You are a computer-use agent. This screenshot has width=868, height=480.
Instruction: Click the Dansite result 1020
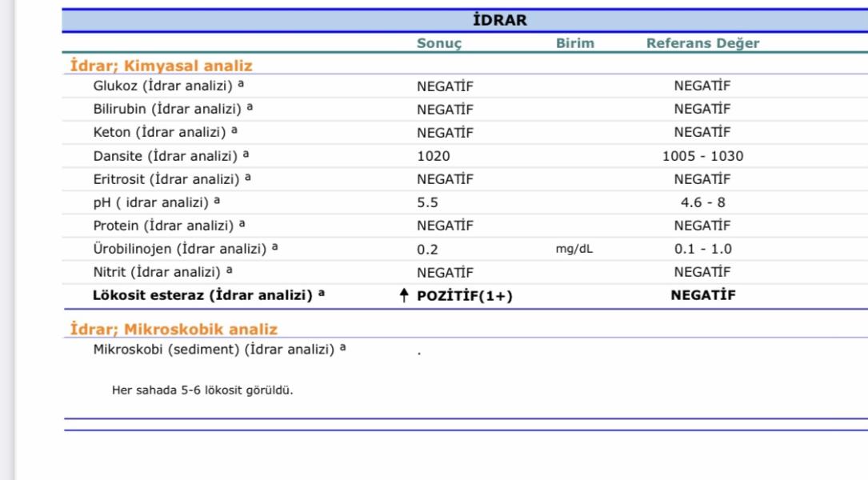(x=433, y=156)
